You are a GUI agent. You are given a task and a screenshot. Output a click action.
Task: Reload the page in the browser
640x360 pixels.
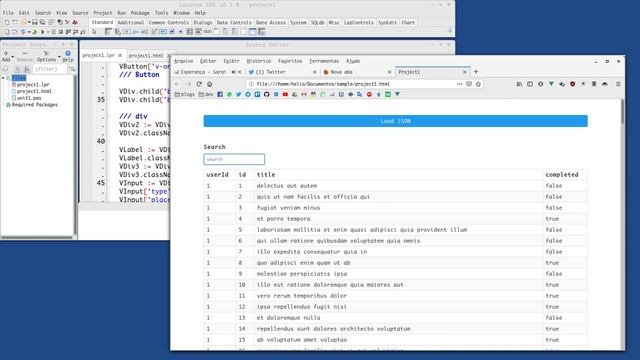199,84
